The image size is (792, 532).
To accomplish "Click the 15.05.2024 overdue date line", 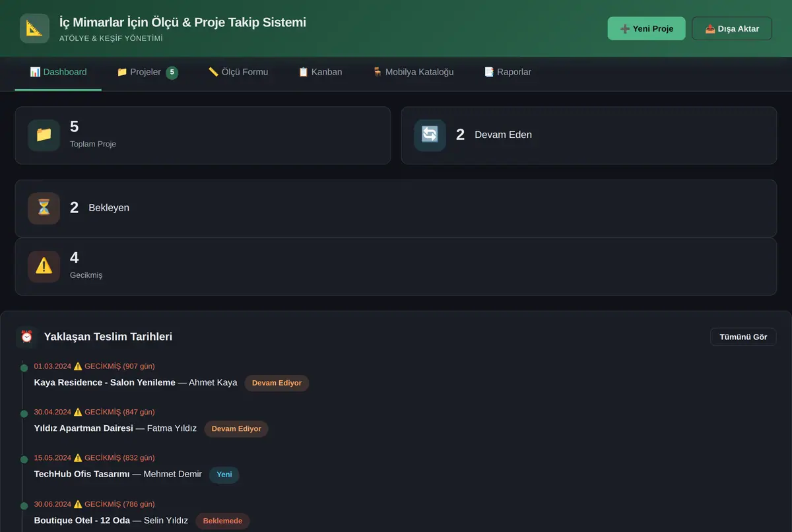I will (94, 457).
